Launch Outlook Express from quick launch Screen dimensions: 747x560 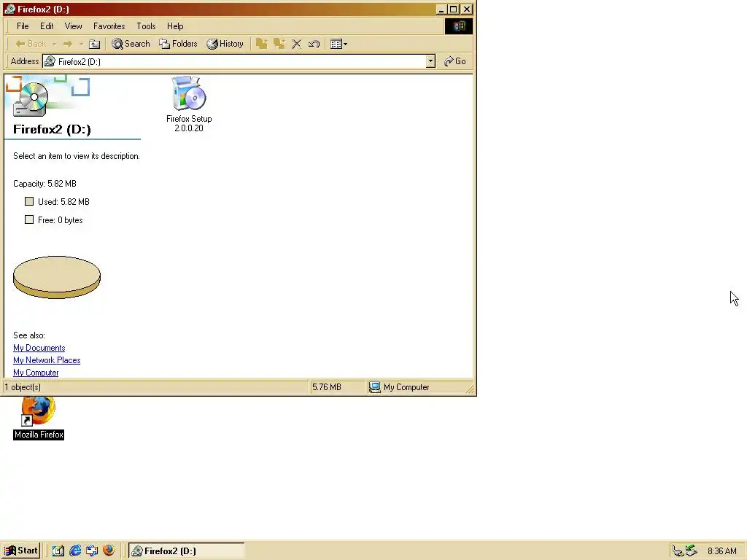(x=92, y=551)
